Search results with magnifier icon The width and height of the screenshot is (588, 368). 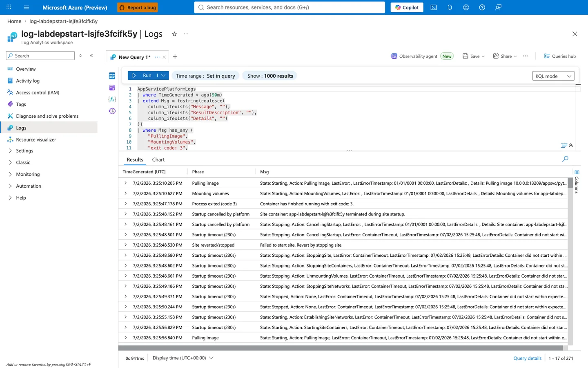(x=565, y=159)
